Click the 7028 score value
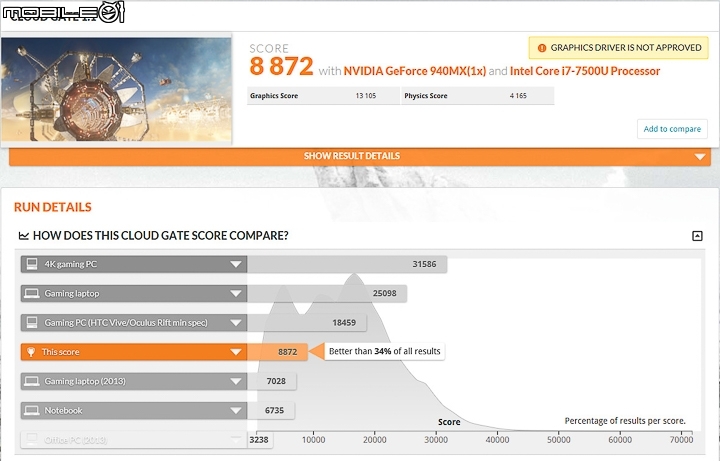The image size is (720, 461). point(276,381)
